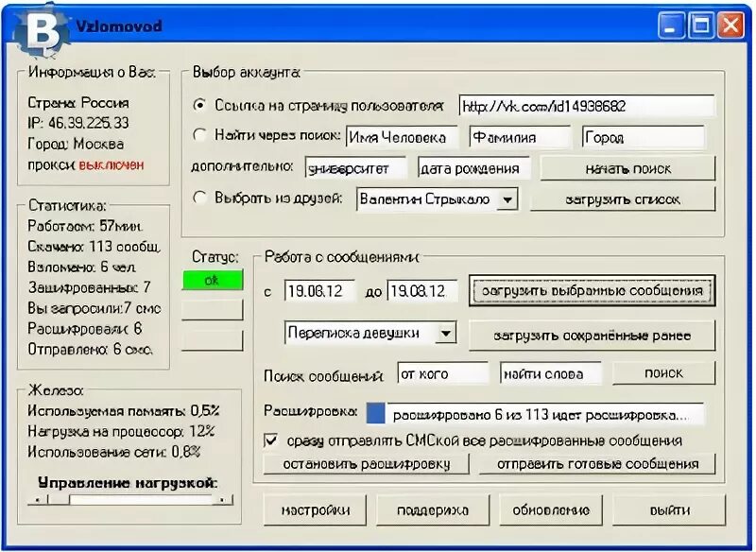Screen dimensions: 756x552
Task: Click the decryption progress bar
Action: click(535, 414)
